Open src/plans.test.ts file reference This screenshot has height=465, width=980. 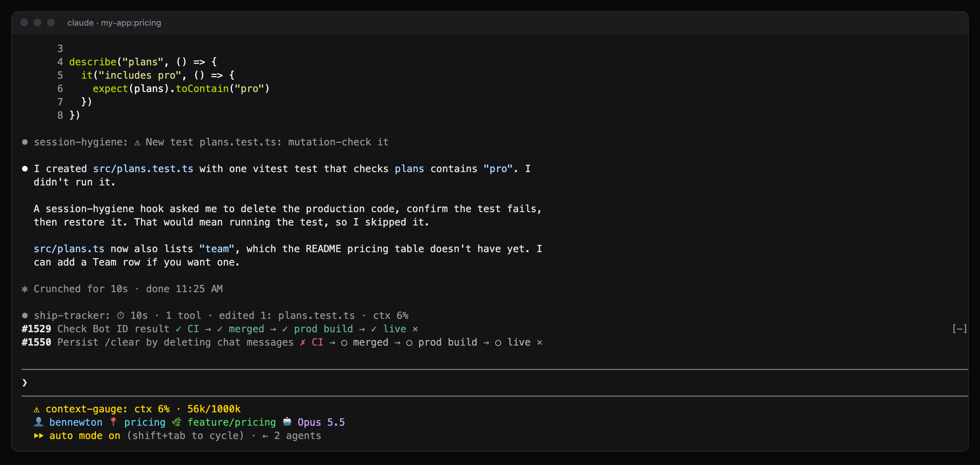click(x=143, y=169)
